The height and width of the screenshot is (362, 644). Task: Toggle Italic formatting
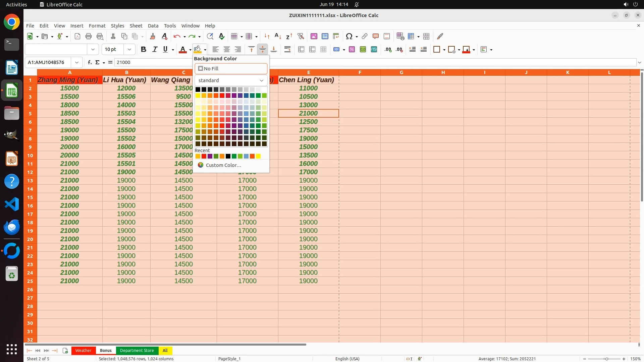155,50
